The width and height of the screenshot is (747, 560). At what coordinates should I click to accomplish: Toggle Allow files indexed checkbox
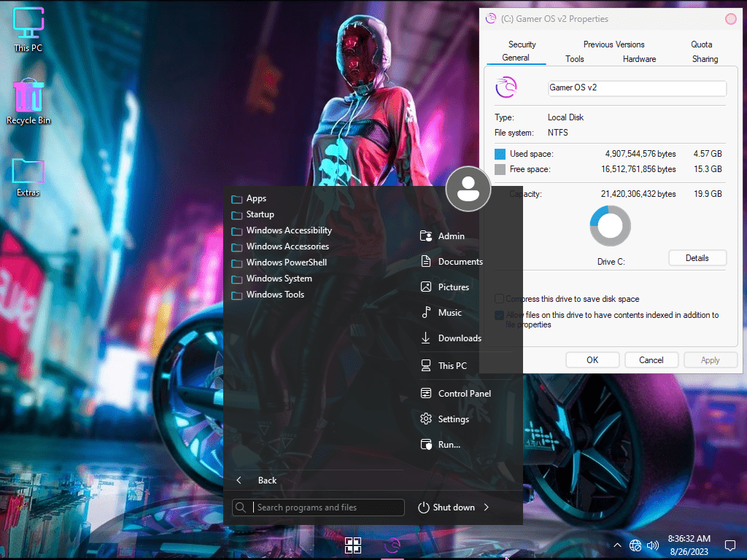499,315
